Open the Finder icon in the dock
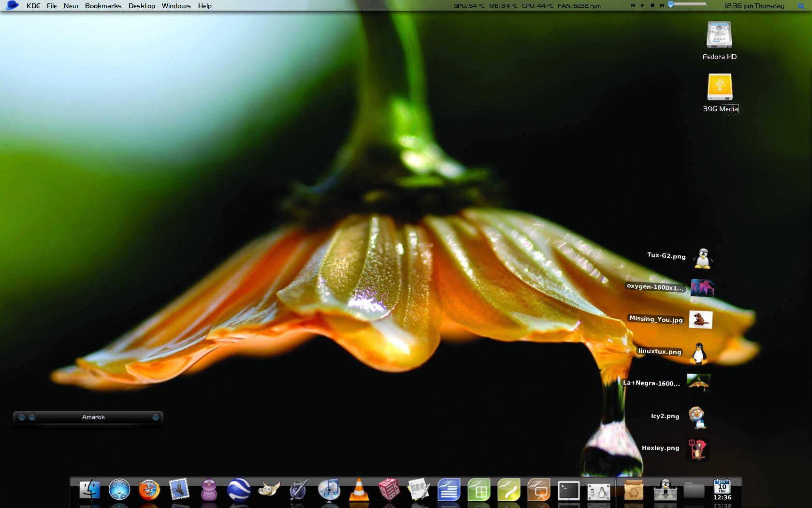The height and width of the screenshot is (508, 812). pos(90,490)
